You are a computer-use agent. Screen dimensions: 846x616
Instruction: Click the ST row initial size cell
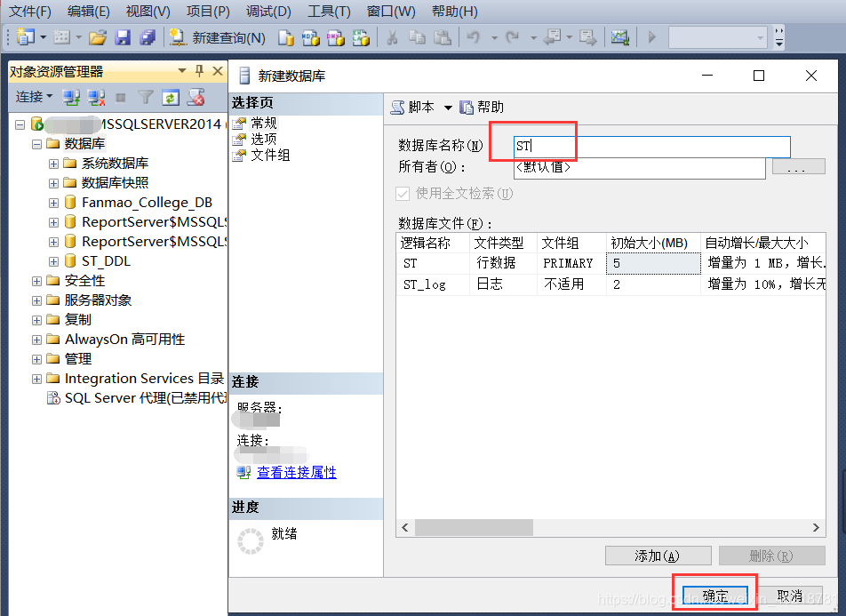[653, 263]
